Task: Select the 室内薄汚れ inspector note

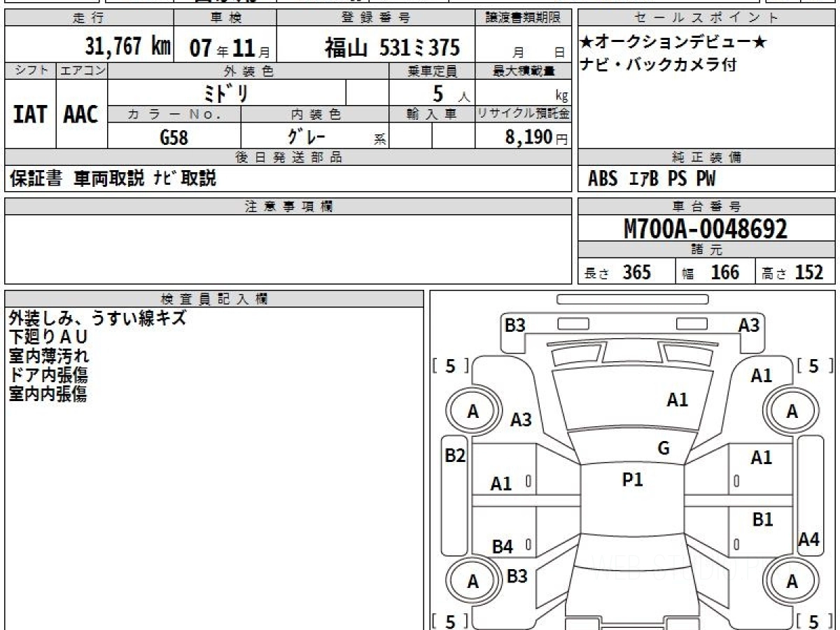Action: (49, 356)
